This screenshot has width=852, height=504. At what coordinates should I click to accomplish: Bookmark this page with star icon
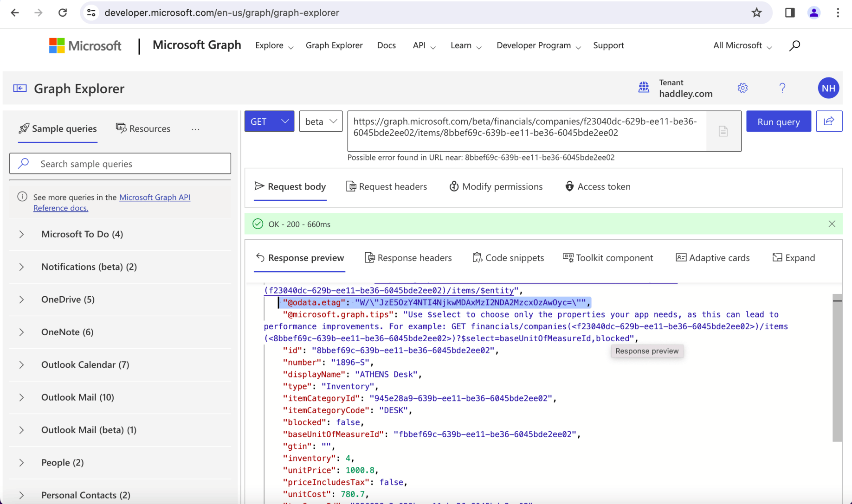pos(756,13)
